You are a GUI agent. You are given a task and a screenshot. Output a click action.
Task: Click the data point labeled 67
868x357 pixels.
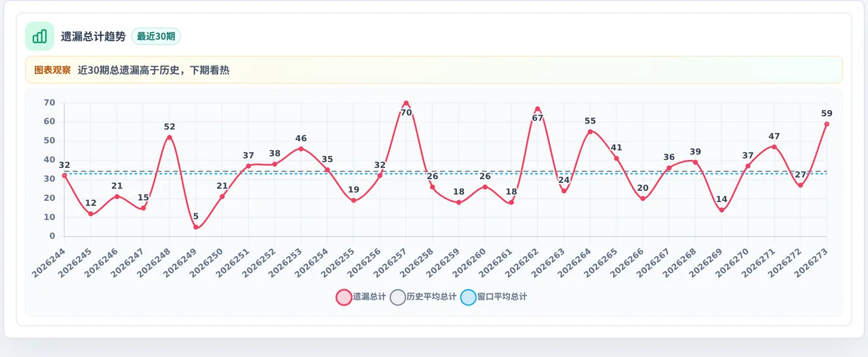(538, 109)
